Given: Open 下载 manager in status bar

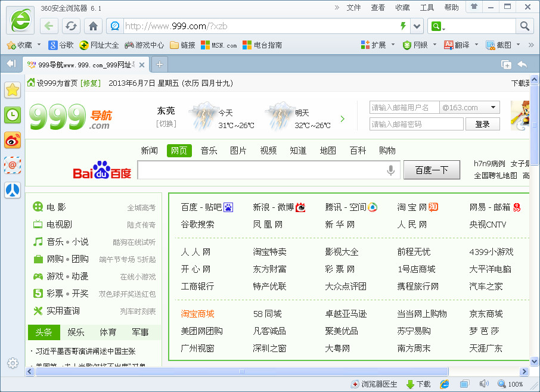Looking at the screenshot, I should point(418,384).
